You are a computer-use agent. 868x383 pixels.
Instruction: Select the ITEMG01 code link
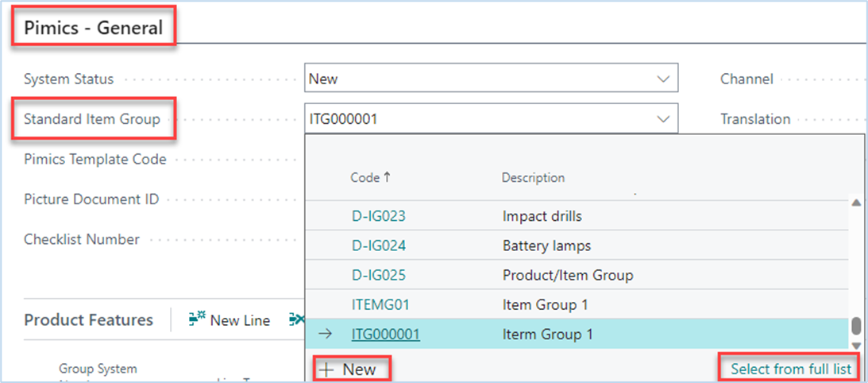380,304
